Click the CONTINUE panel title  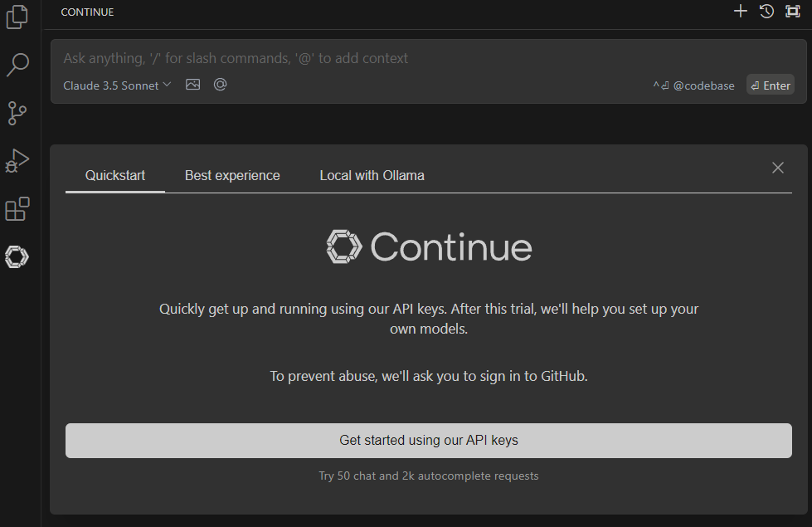(87, 12)
